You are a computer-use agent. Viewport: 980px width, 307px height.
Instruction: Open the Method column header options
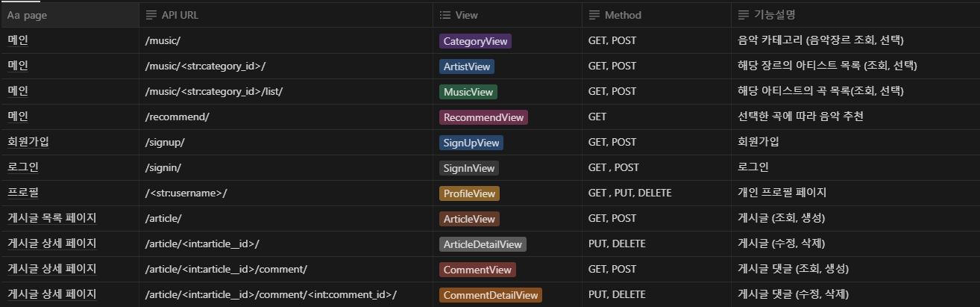pyautogui.click(x=656, y=15)
